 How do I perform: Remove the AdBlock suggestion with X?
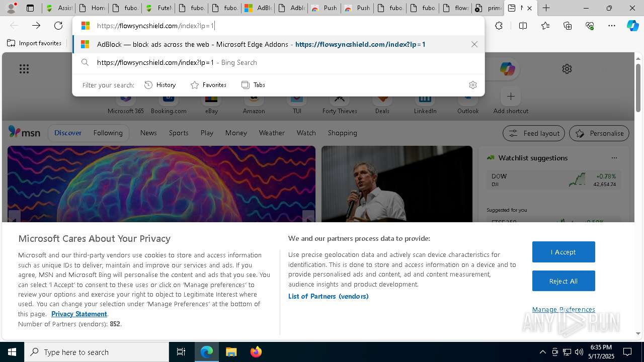click(x=474, y=44)
